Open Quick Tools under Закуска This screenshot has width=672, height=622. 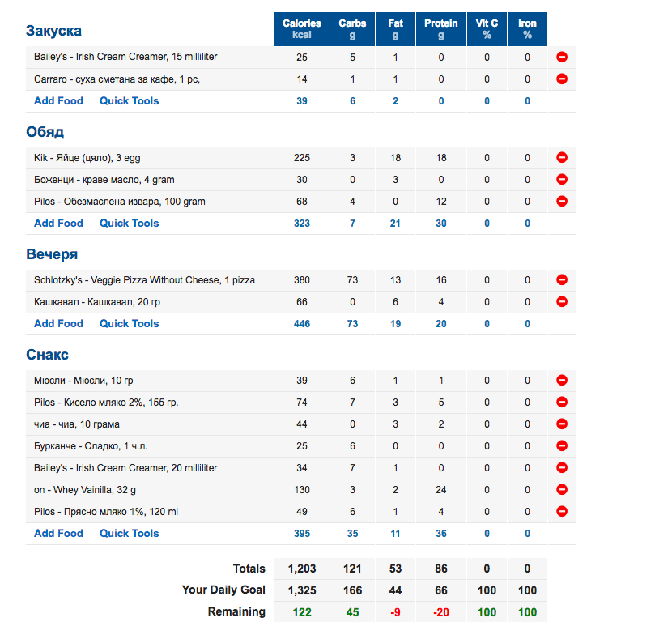click(x=129, y=101)
